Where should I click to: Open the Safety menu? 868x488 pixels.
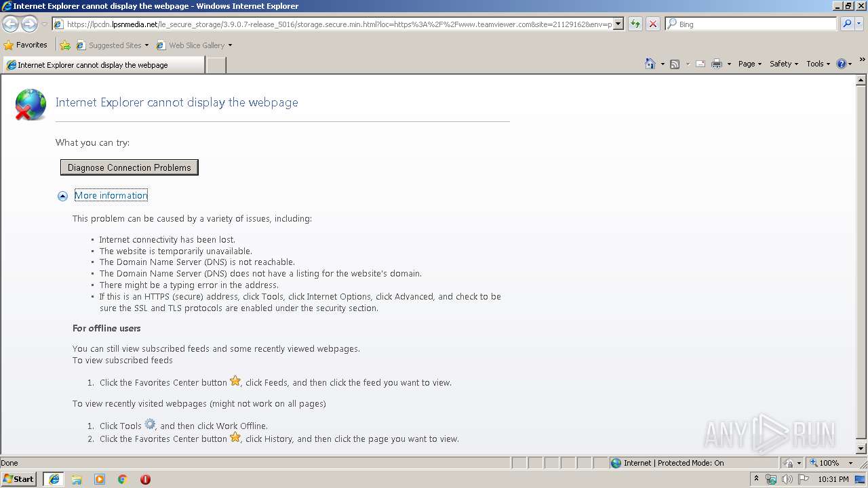[783, 64]
